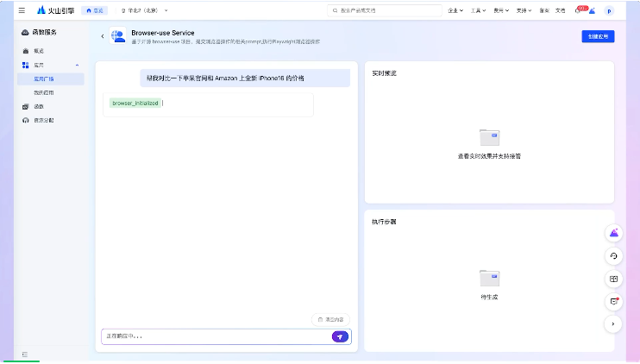This screenshot has width=640, height=364.
Task: Click the folder placeholder in 实时预览 panel
Action: point(489,137)
